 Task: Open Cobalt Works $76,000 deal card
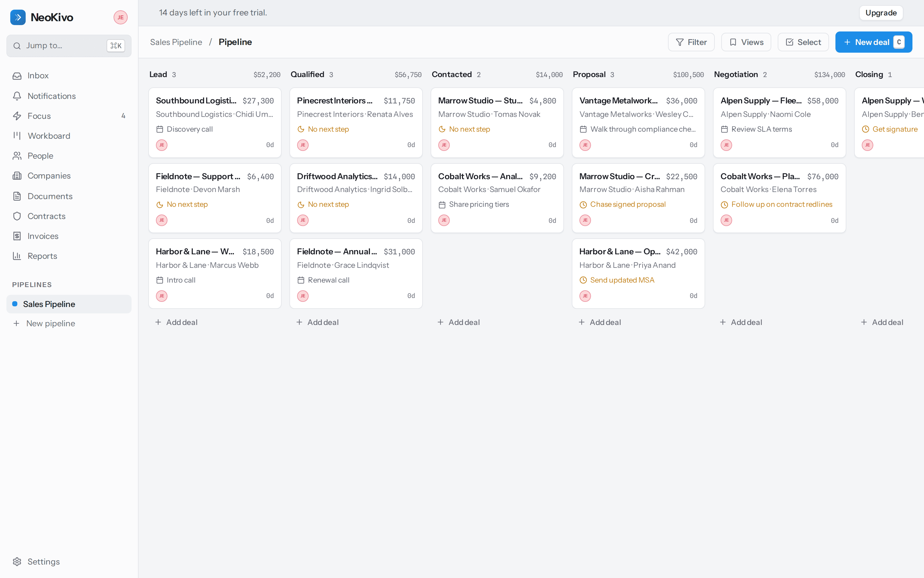(x=779, y=198)
